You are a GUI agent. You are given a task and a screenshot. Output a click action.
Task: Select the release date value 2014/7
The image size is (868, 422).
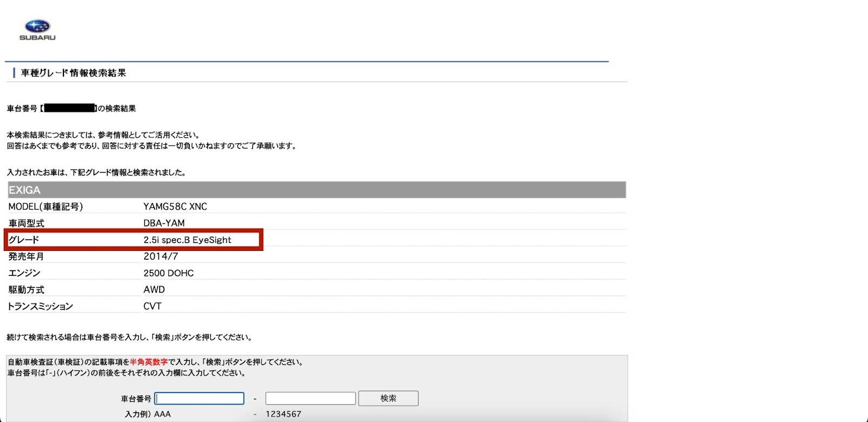tap(161, 256)
